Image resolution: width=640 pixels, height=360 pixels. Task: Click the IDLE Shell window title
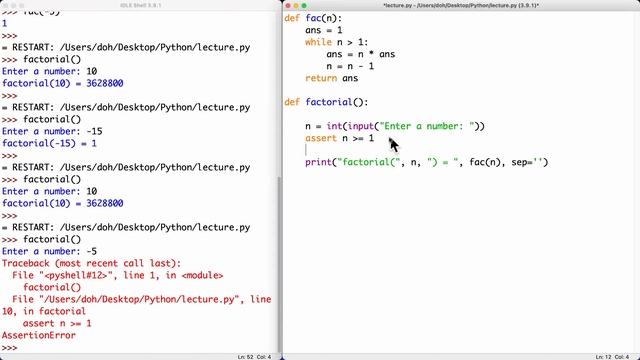(140, 5)
